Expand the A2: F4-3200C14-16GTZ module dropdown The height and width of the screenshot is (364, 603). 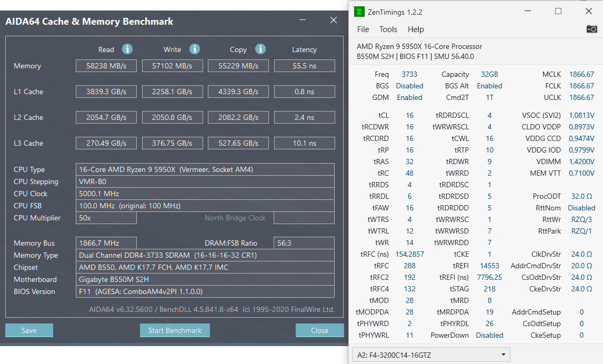(x=431, y=355)
